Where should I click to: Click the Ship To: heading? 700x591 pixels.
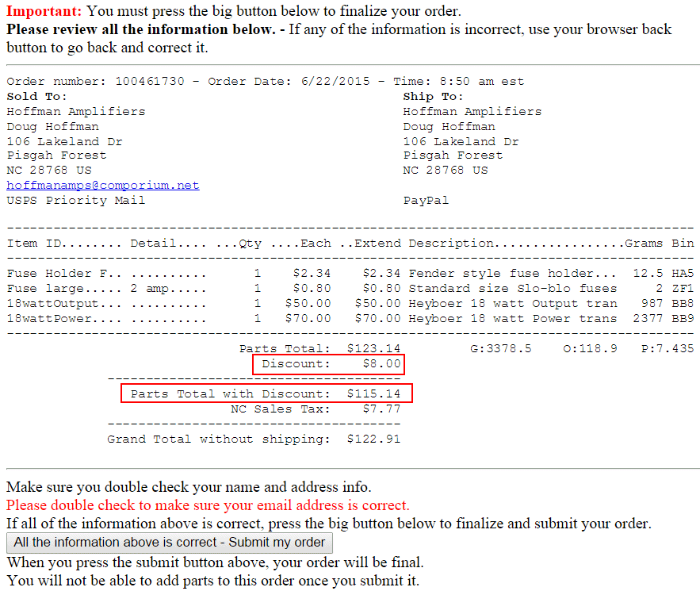pyautogui.click(x=433, y=97)
